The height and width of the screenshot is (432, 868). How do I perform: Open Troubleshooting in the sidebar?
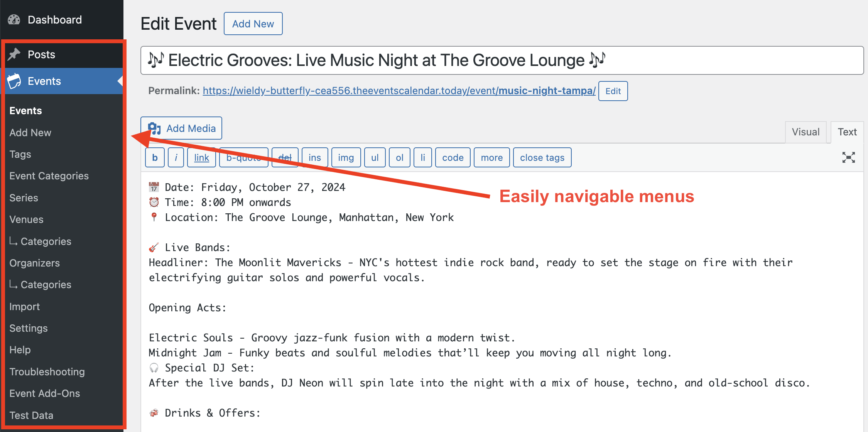tap(47, 372)
